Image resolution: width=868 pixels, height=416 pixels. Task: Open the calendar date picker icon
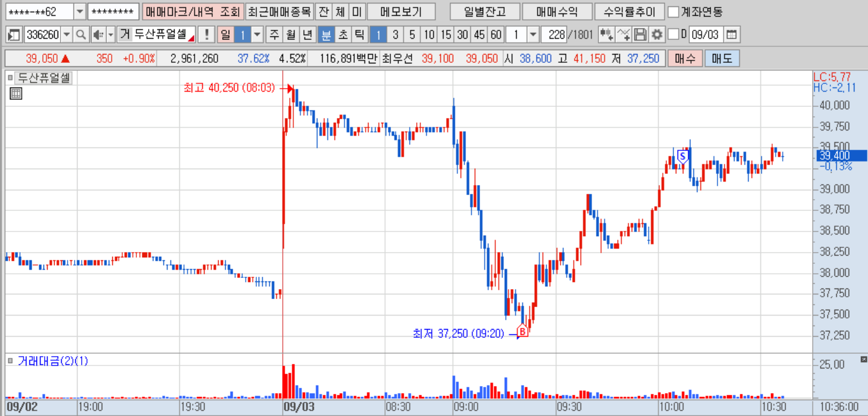click(731, 35)
